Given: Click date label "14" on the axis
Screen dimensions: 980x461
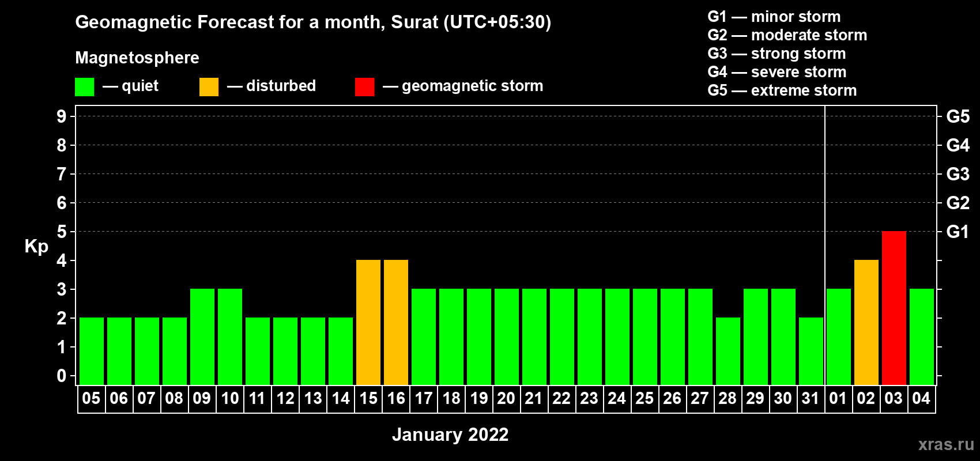Looking at the screenshot, I should 341,399.
